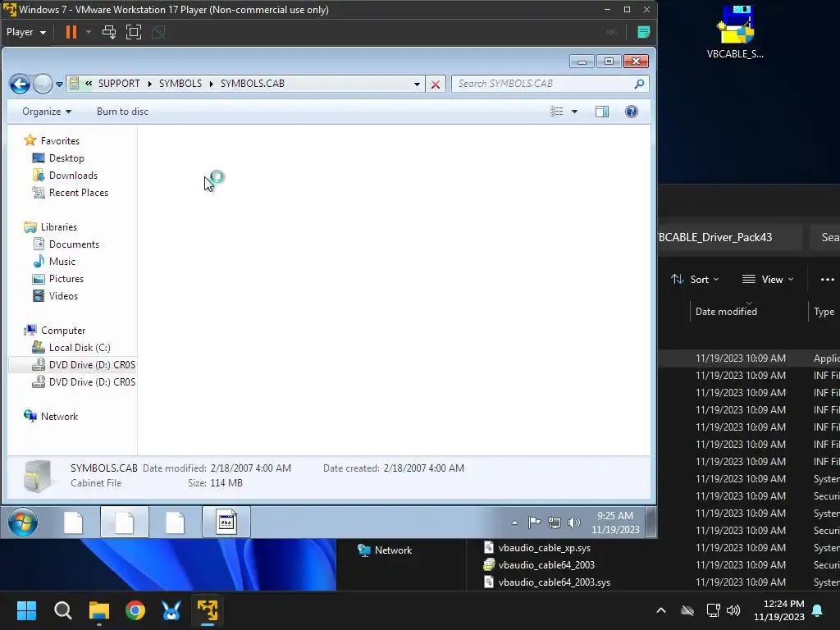Open the host notification bell
This screenshot has width=840, height=630.
pos(818,610)
